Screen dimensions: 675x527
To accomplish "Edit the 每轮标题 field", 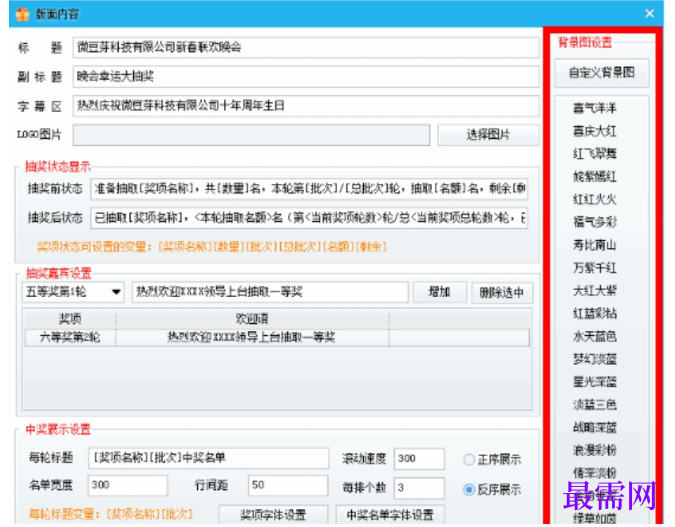I will (x=209, y=458).
